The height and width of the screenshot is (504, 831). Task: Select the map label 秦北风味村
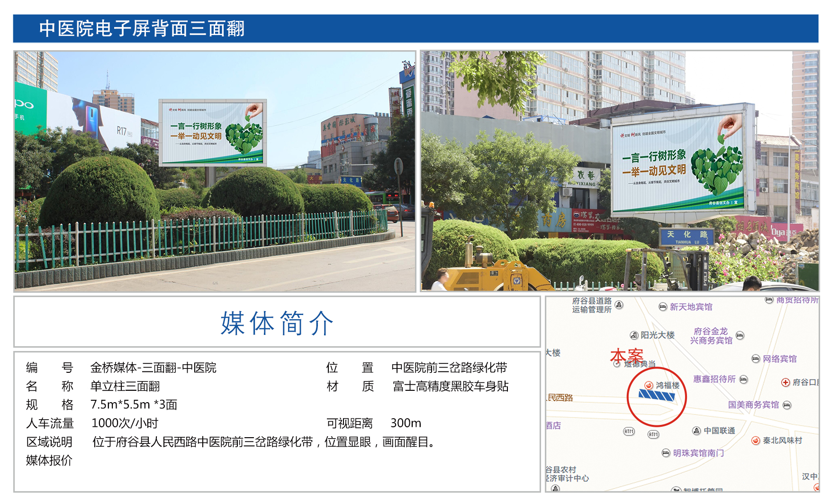(x=782, y=441)
